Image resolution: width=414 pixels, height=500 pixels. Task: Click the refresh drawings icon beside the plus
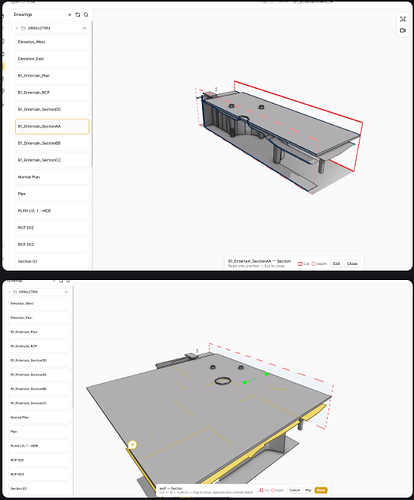point(78,15)
